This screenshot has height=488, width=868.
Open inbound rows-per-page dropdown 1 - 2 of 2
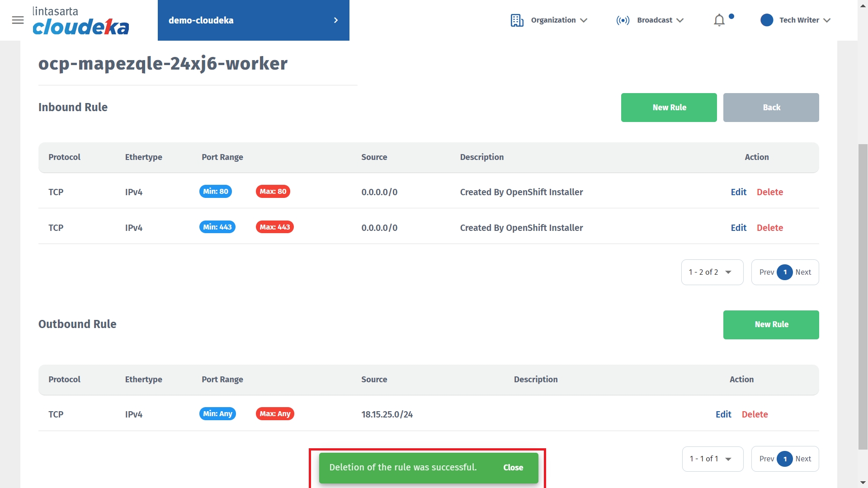(x=712, y=272)
